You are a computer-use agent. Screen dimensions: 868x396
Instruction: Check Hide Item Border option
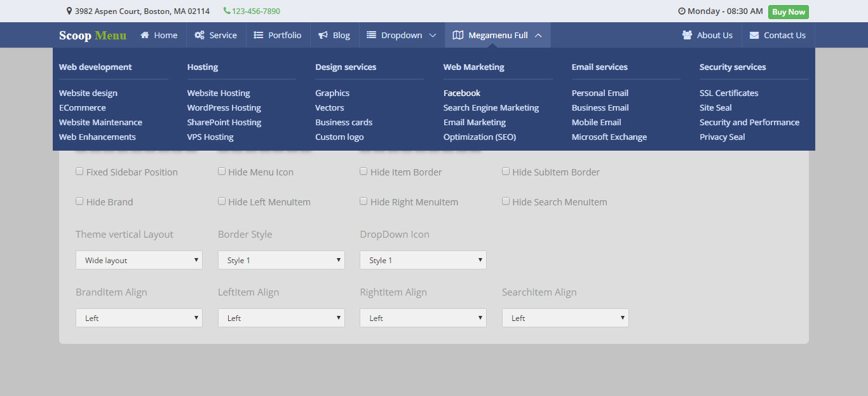click(363, 171)
